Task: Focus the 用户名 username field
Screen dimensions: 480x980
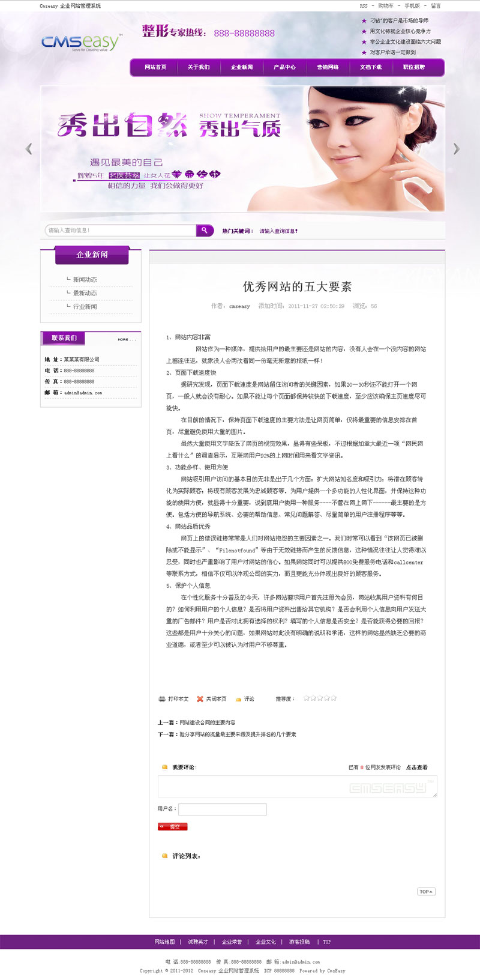Action: [x=222, y=809]
